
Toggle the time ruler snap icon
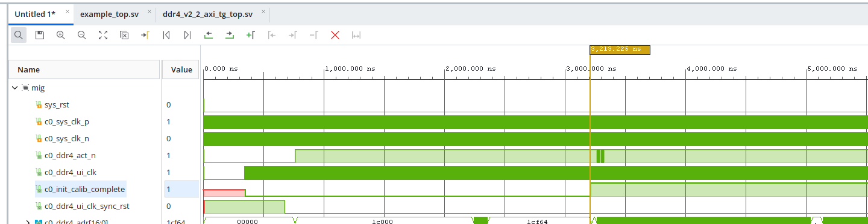(356, 35)
